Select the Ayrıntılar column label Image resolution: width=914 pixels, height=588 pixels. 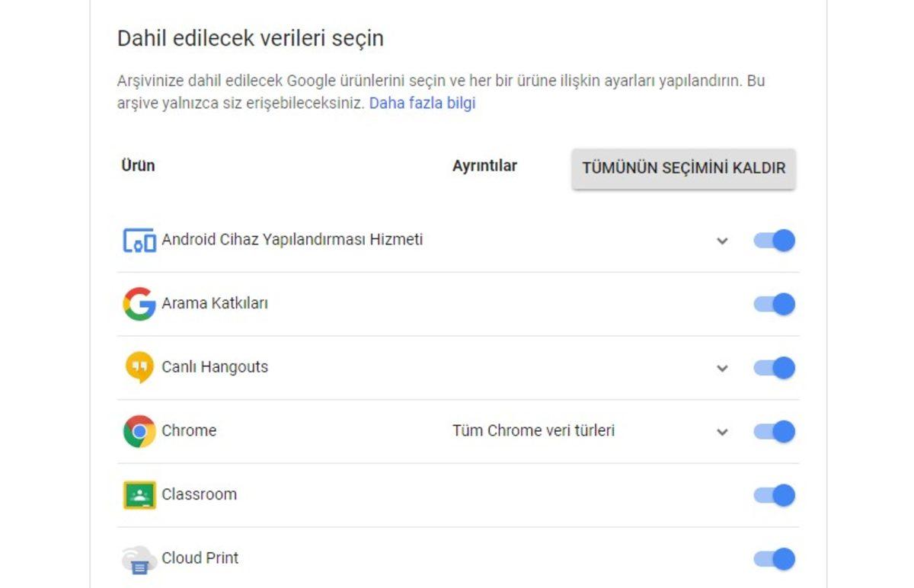(484, 165)
